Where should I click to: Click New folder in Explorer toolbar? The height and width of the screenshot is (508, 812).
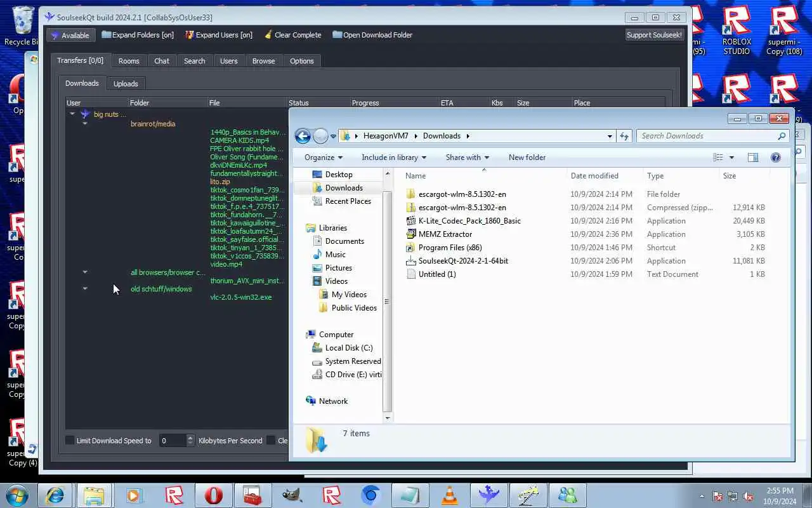[x=527, y=157]
